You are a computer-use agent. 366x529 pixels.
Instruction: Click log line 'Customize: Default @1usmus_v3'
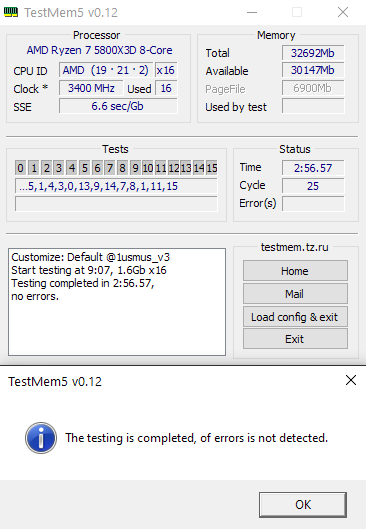click(90, 257)
